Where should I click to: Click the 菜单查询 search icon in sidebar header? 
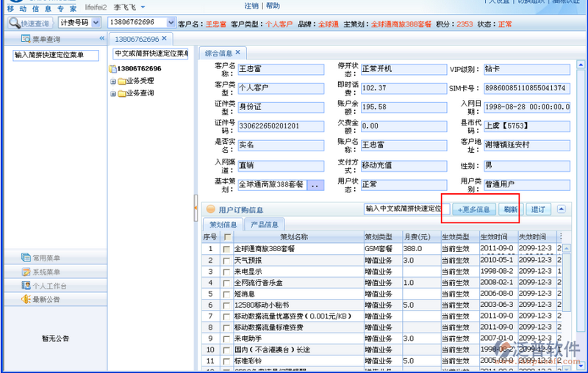coord(26,38)
